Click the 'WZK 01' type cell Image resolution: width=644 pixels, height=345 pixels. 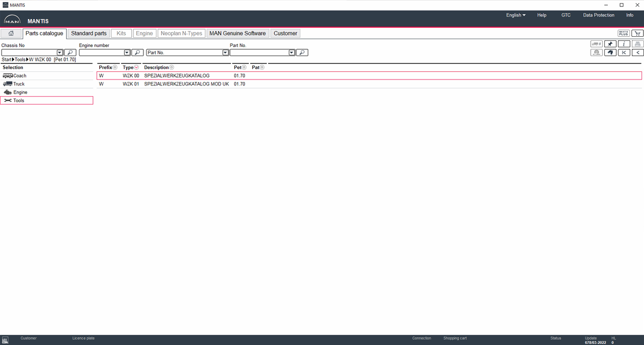coord(131,84)
